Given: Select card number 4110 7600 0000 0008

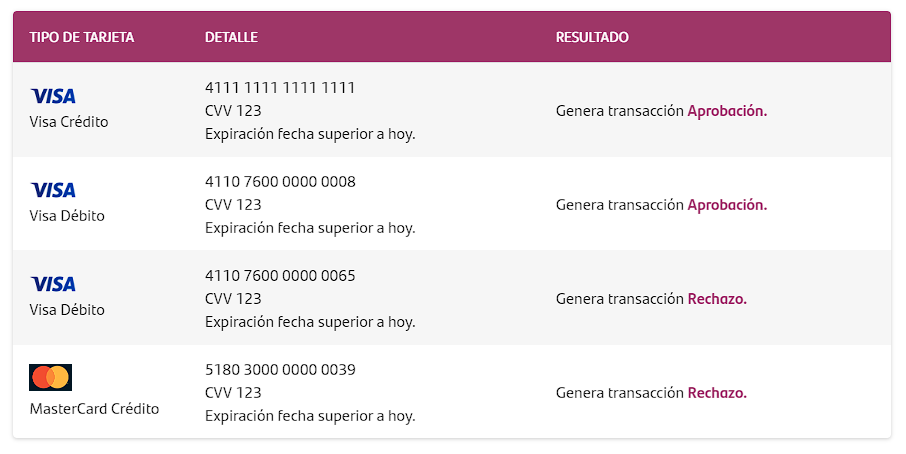Looking at the screenshot, I should (280, 182).
